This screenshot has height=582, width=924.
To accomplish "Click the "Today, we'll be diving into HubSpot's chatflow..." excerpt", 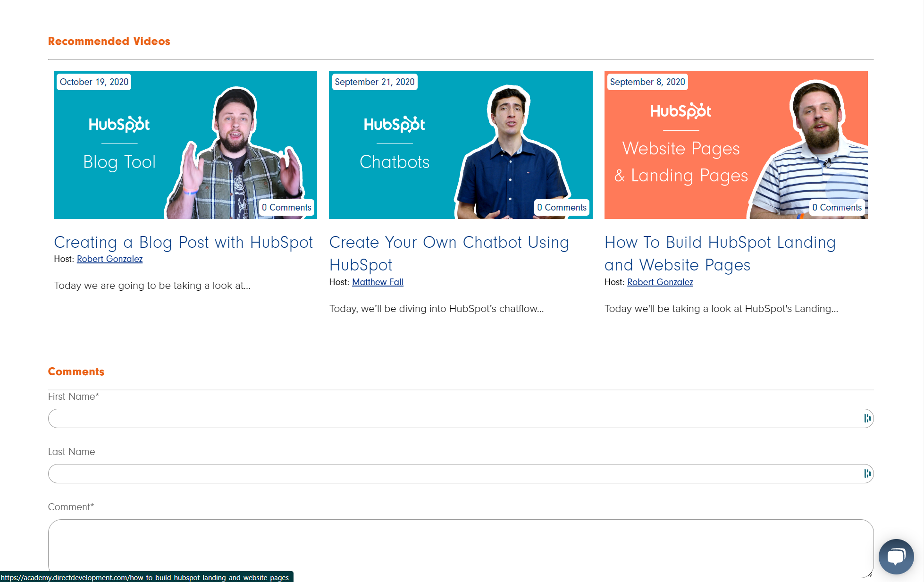I will 437,309.
